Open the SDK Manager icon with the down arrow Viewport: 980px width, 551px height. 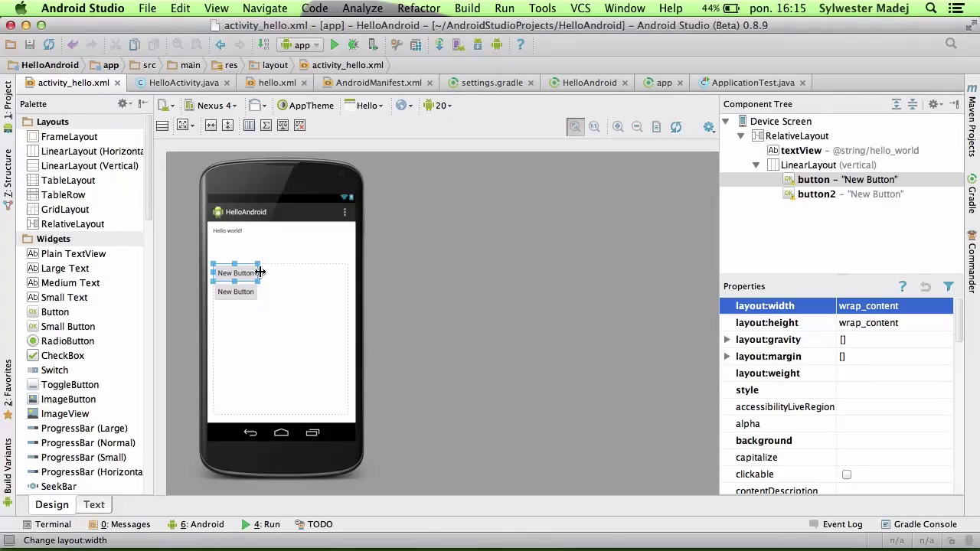pos(477,44)
